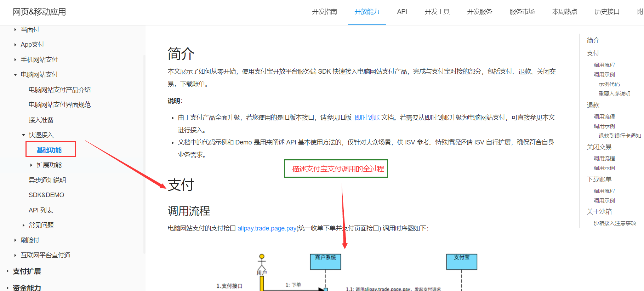The height and width of the screenshot is (291, 644).
Task: Open API 列表 in sidebar
Action: 41,210
